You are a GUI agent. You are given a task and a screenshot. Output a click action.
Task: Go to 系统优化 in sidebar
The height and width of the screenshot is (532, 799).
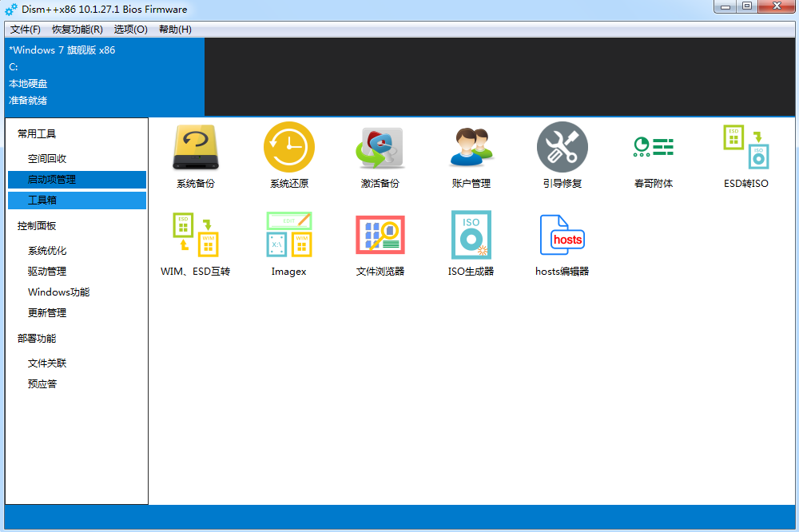point(47,251)
